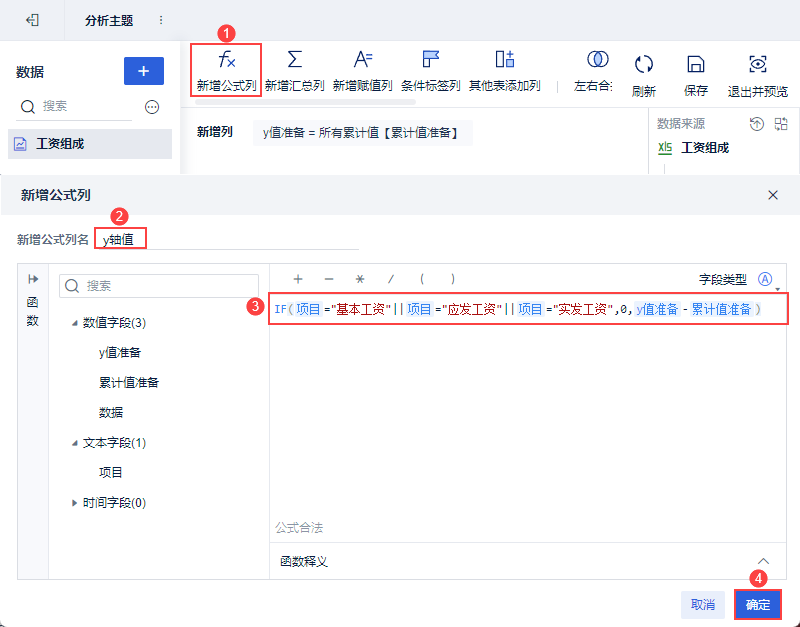Click the 新增公式列 fx icon

point(227,60)
